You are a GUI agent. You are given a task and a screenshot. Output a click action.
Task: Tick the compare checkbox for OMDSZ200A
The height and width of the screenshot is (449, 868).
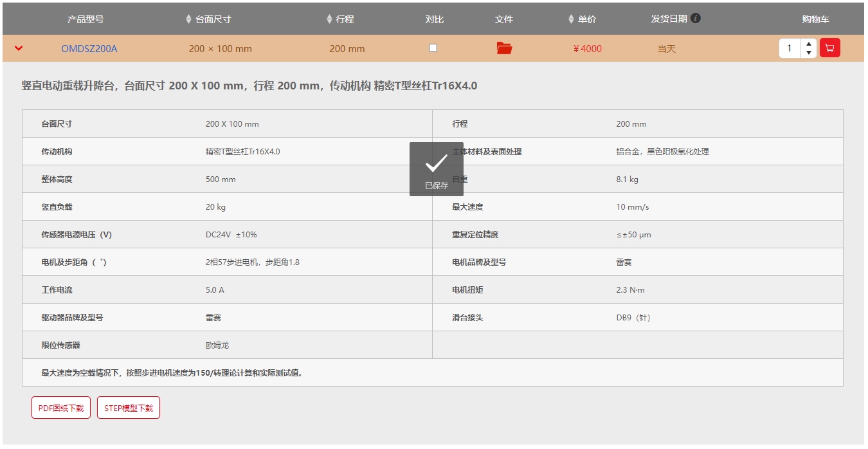point(433,48)
